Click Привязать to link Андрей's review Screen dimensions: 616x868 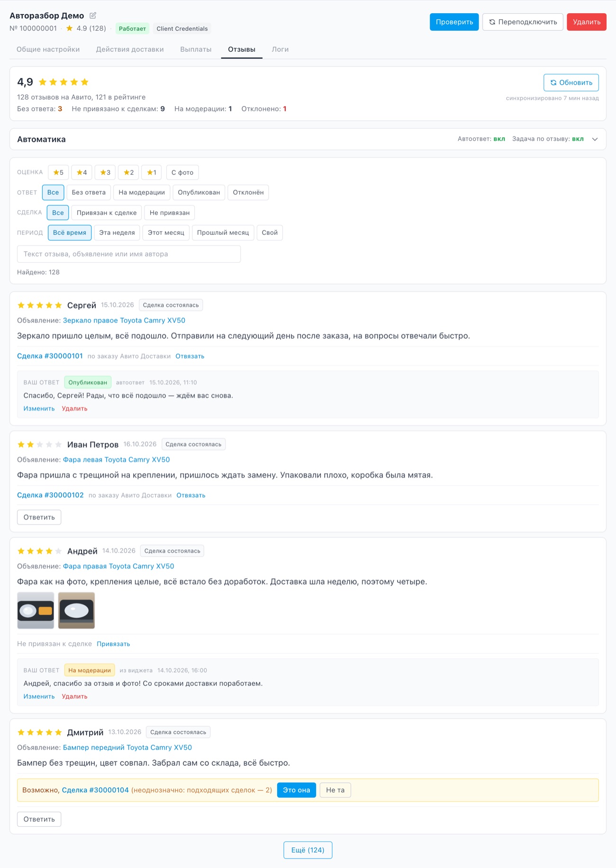[x=113, y=644]
